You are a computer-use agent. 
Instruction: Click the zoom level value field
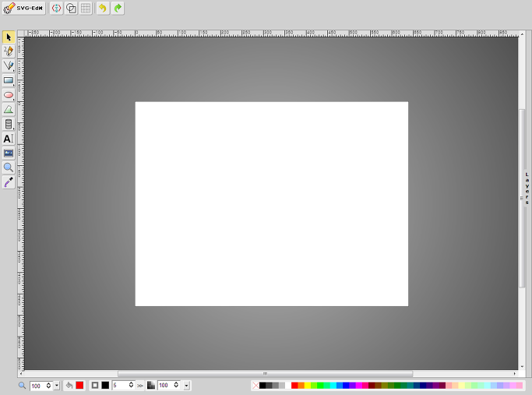(x=37, y=386)
